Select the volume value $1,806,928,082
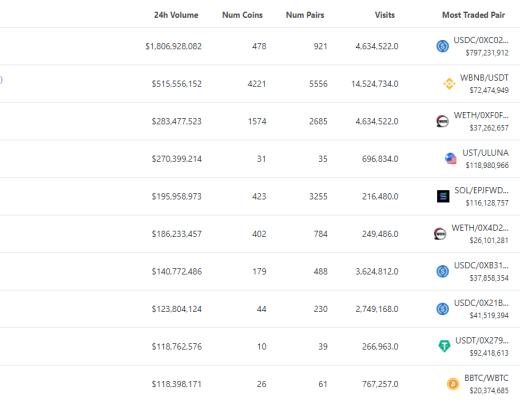 (173, 46)
